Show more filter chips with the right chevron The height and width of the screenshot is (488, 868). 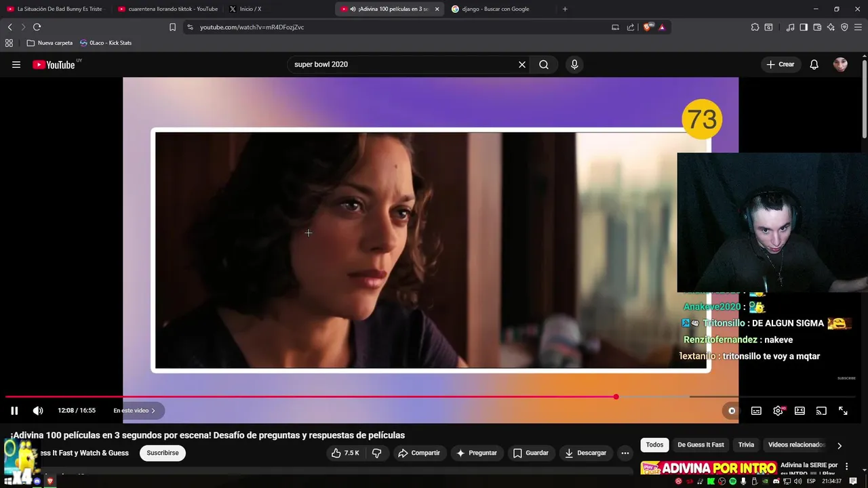[840, 445]
